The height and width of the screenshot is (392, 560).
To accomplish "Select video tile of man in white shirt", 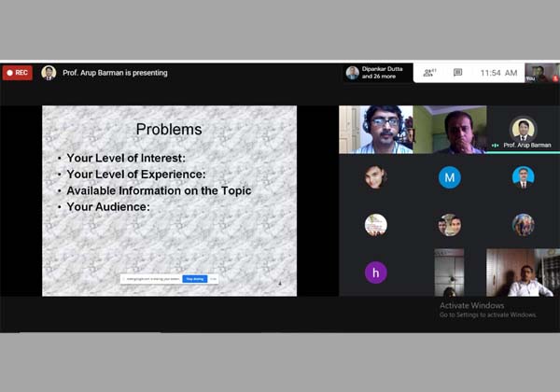I will (523, 273).
